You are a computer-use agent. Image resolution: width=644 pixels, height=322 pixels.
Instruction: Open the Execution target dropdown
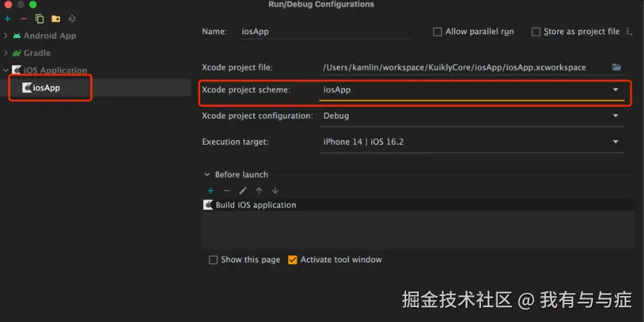[x=616, y=142]
